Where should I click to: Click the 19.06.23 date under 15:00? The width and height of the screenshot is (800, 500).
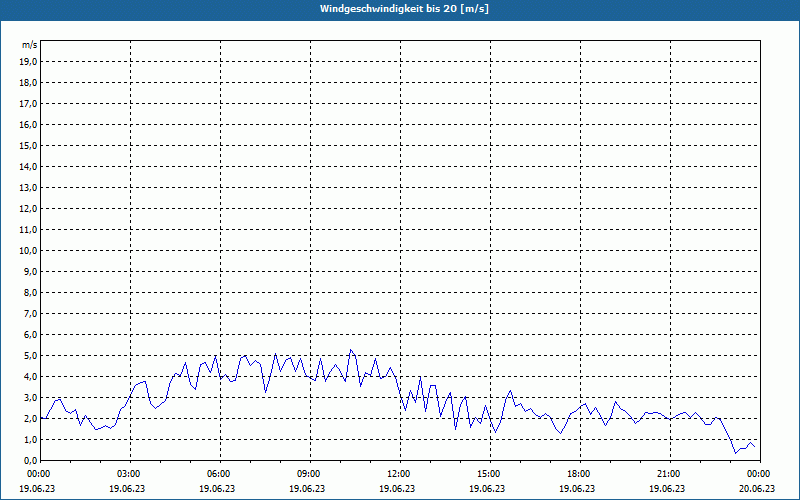[x=487, y=488]
